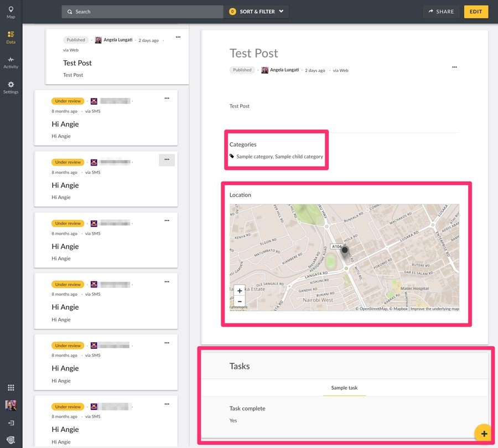Click the user avatar in sidebar
498x448 pixels.
pyautogui.click(x=11, y=405)
